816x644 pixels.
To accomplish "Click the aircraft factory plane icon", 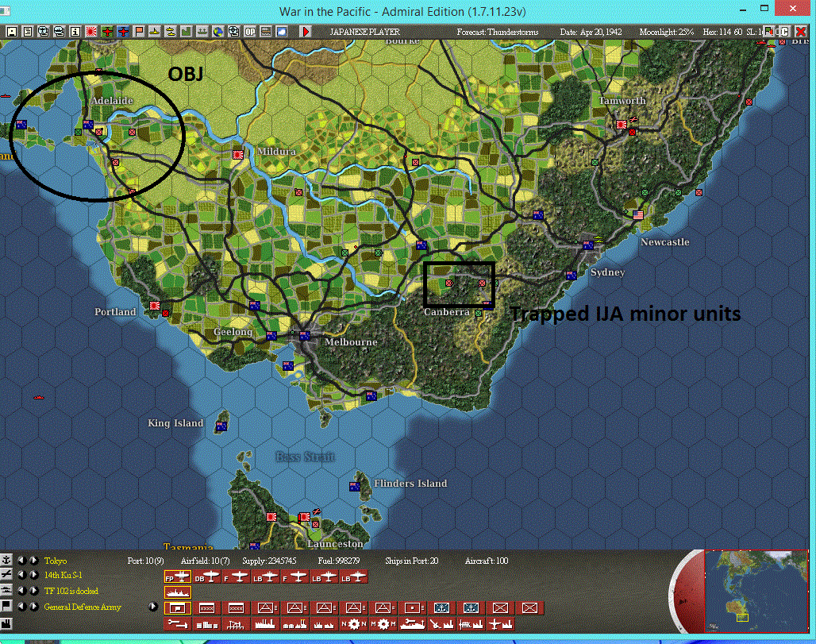I will pyautogui.click(x=501, y=623).
